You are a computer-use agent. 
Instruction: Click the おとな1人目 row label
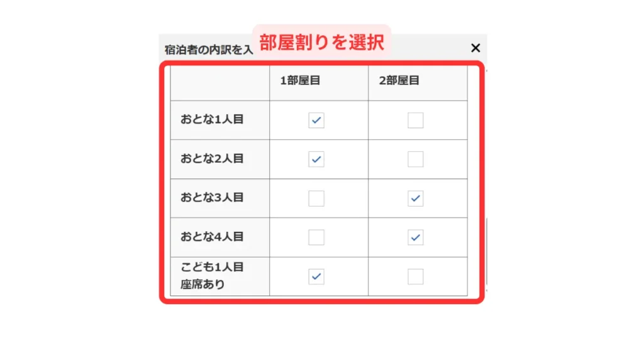pyautogui.click(x=212, y=119)
